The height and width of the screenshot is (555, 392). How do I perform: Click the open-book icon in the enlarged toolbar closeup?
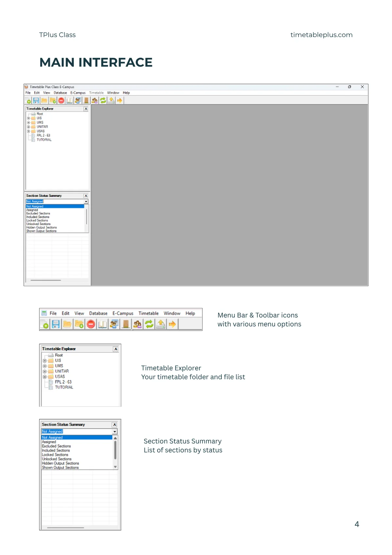[x=102, y=324]
